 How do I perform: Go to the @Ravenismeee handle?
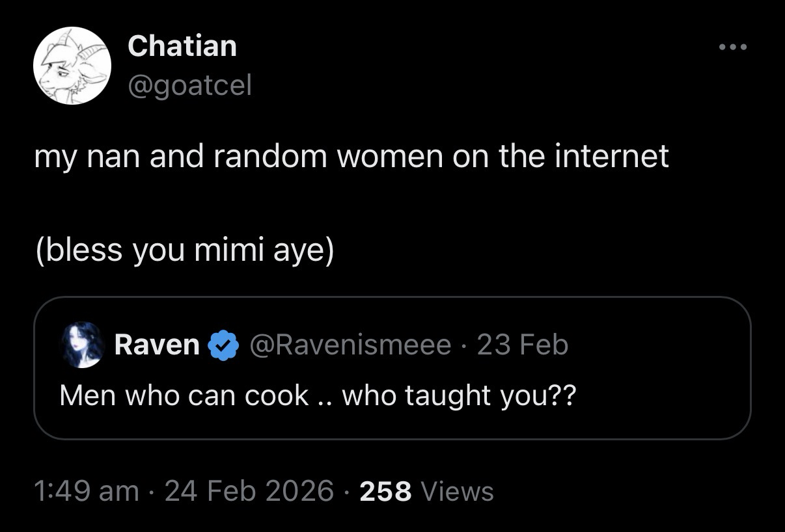tap(350, 345)
